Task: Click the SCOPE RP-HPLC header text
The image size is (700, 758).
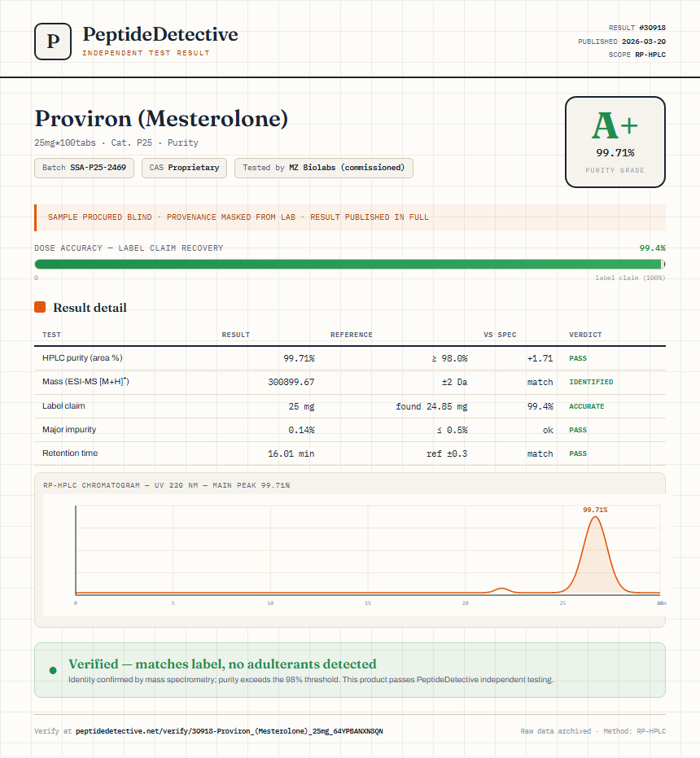Action: (x=637, y=55)
